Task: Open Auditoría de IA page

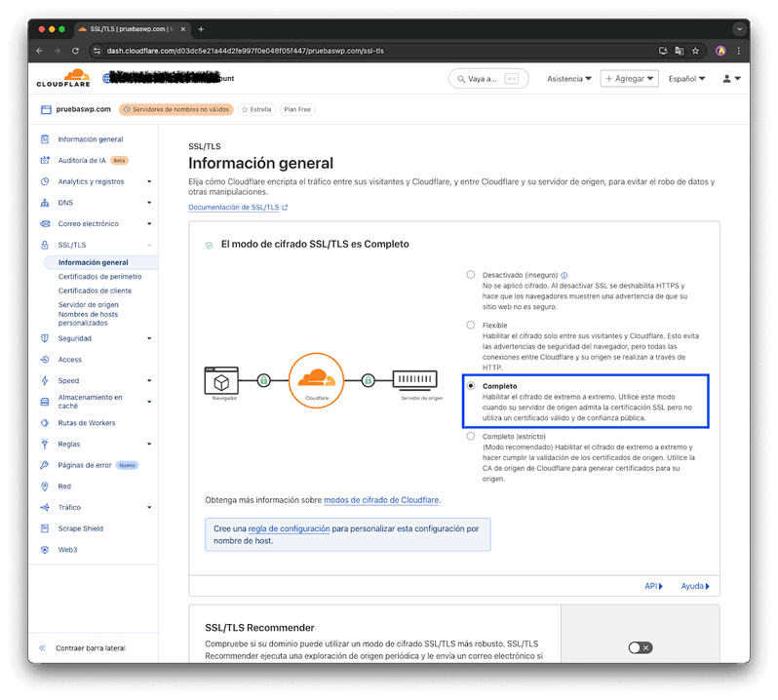Action: pyautogui.click(x=82, y=160)
